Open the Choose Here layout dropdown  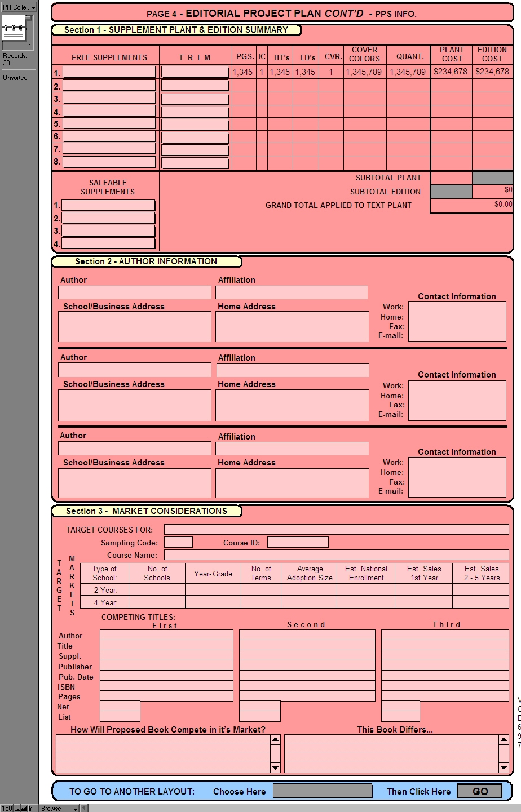[x=323, y=791]
